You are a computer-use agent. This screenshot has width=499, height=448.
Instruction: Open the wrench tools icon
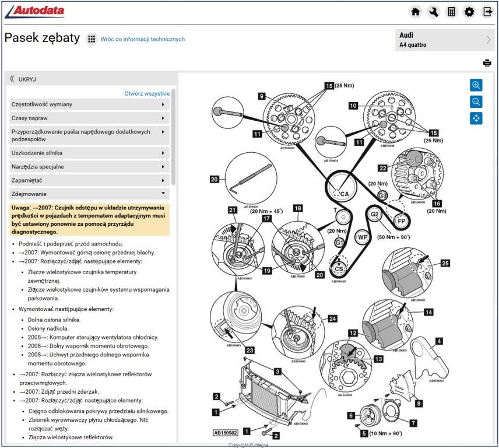434,12
